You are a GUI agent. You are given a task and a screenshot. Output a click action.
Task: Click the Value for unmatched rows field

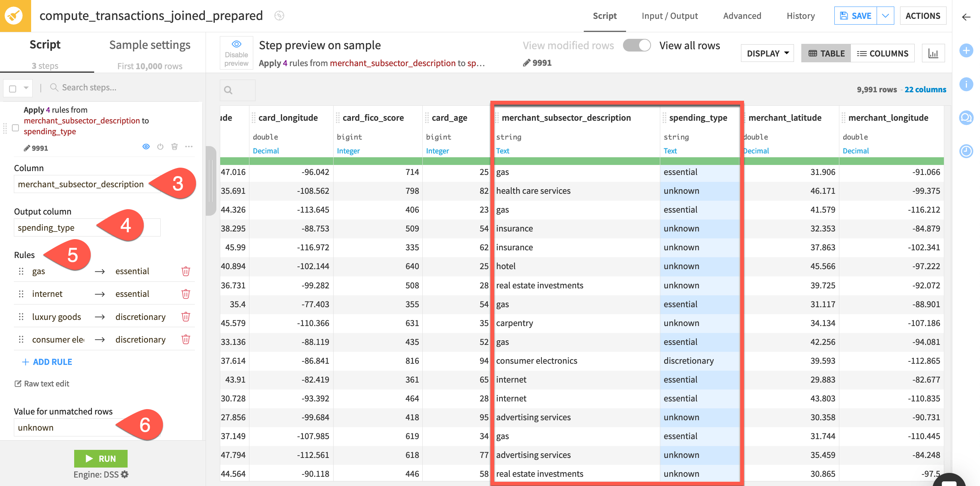click(87, 428)
